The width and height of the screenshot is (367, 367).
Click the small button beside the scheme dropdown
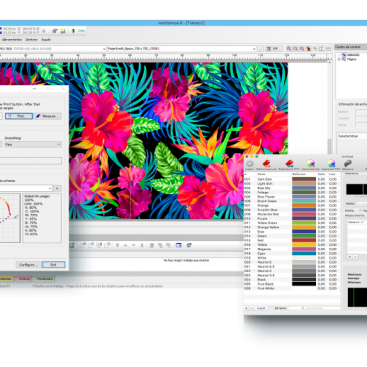[57, 188]
